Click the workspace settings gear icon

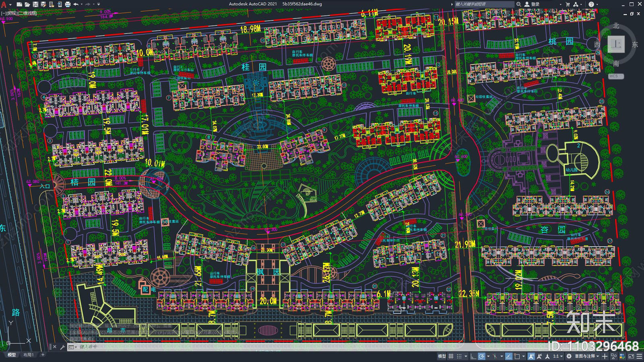[569, 356]
